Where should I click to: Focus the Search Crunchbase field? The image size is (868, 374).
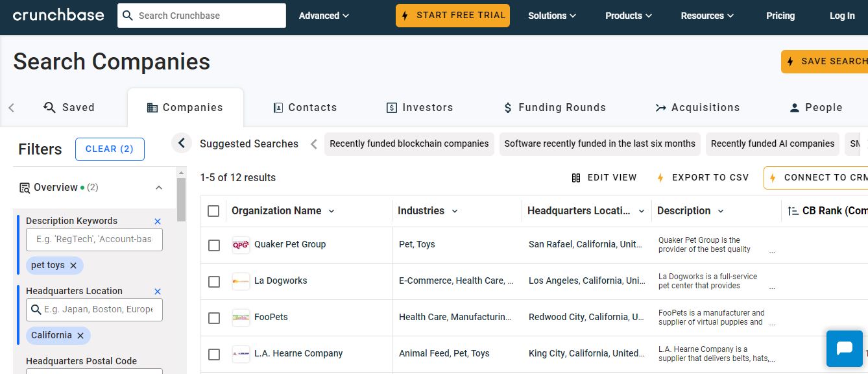coord(209,16)
